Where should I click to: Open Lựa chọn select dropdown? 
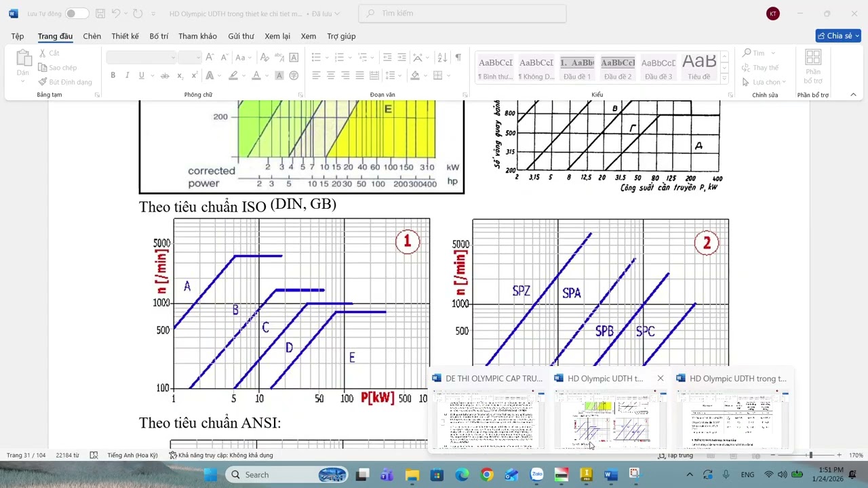tap(765, 82)
